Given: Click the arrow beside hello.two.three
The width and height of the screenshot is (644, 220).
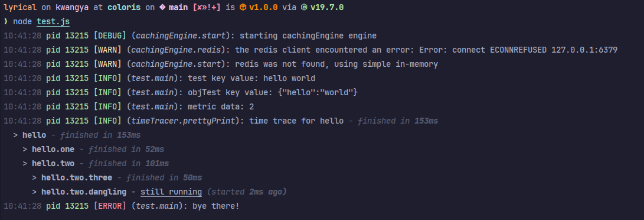Looking at the screenshot, I should pyautogui.click(x=34, y=177).
